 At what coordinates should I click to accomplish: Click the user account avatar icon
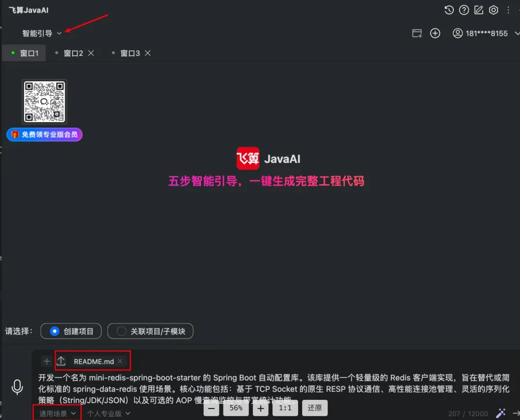(x=458, y=33)
